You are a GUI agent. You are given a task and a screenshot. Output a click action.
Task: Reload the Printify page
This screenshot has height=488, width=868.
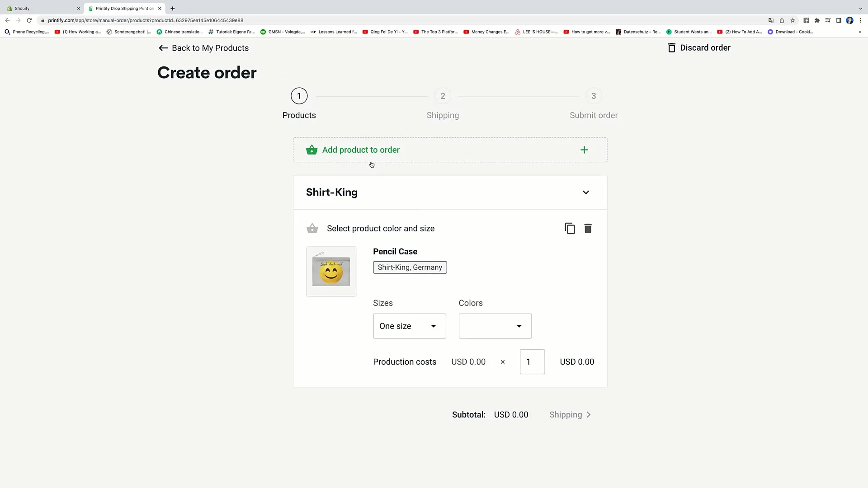click(x=29, y=20)
